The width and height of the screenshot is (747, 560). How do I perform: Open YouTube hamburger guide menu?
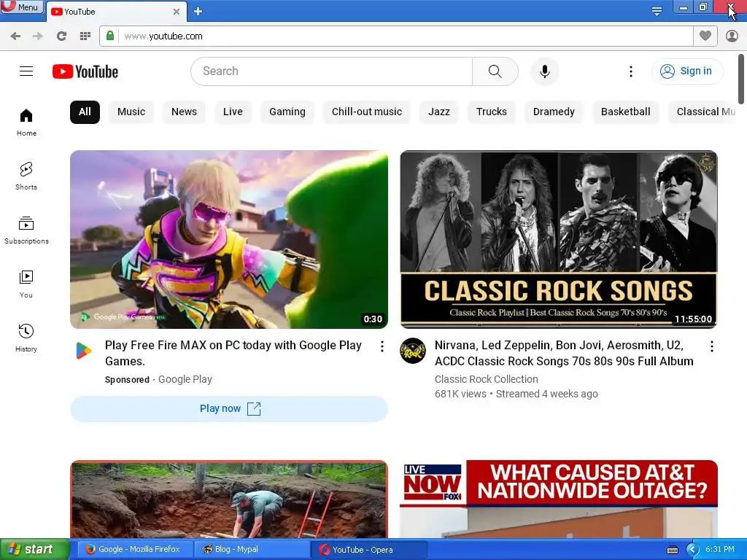26,71
